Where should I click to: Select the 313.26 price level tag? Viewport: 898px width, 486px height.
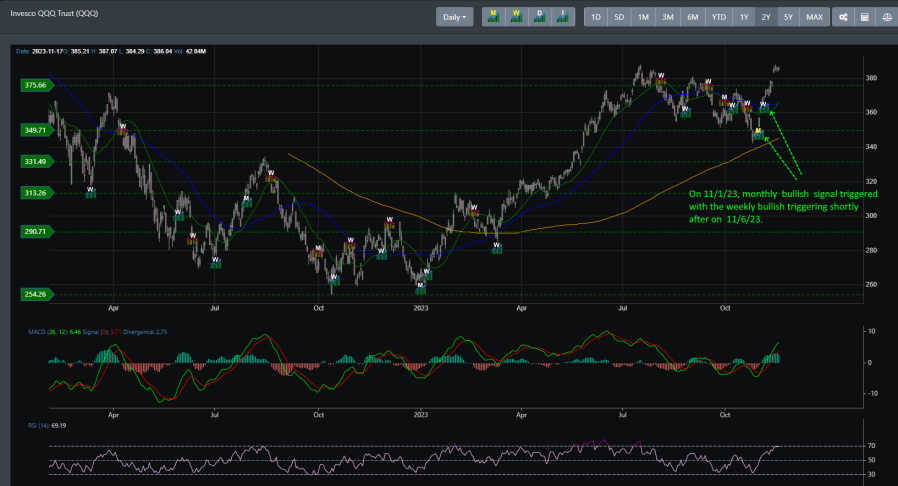pyautogui.click(x=36, y=193)
